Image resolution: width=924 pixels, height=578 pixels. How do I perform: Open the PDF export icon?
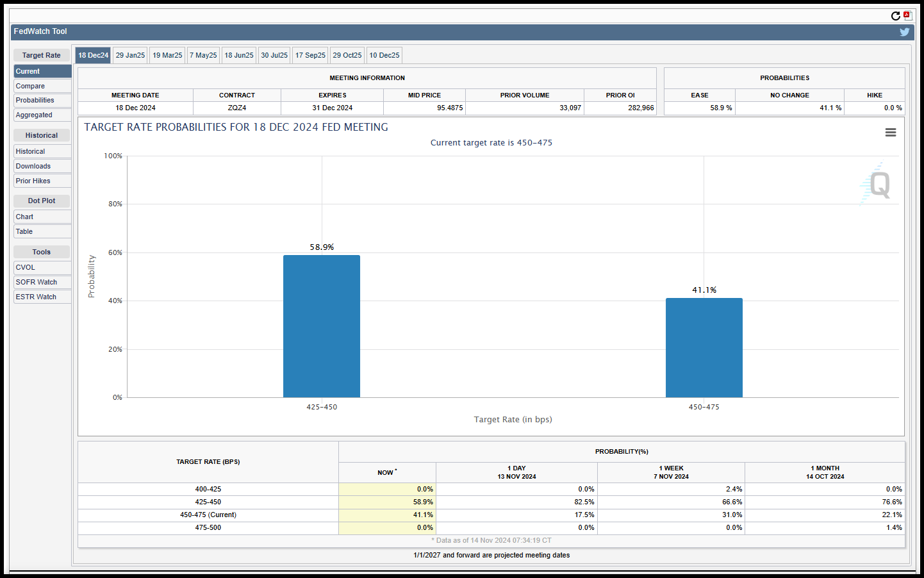pos(907,16)
